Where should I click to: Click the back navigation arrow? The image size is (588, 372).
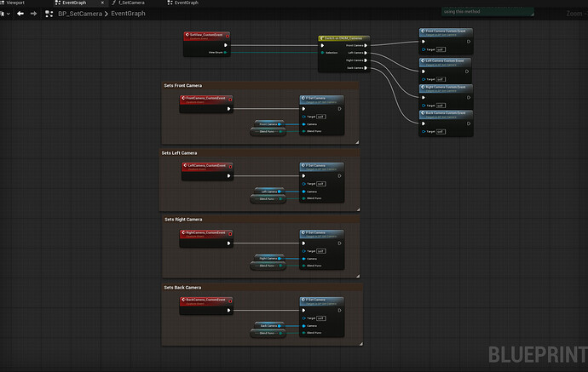point(20,14)
